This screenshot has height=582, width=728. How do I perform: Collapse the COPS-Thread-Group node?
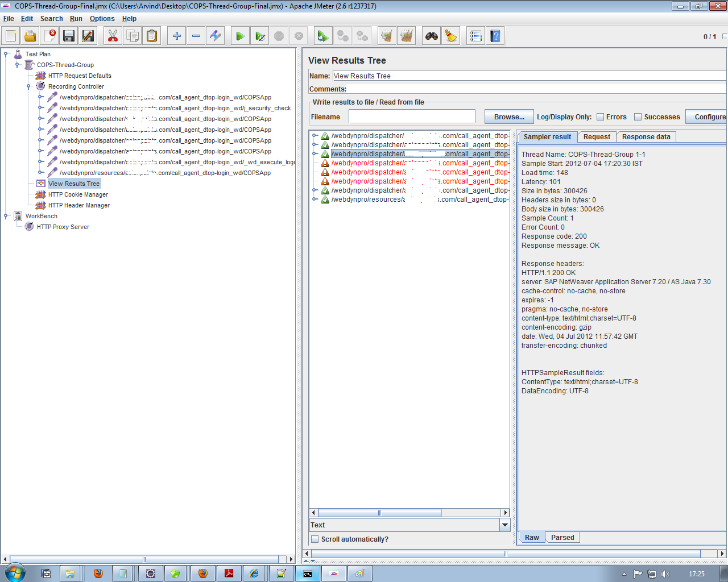18,65
